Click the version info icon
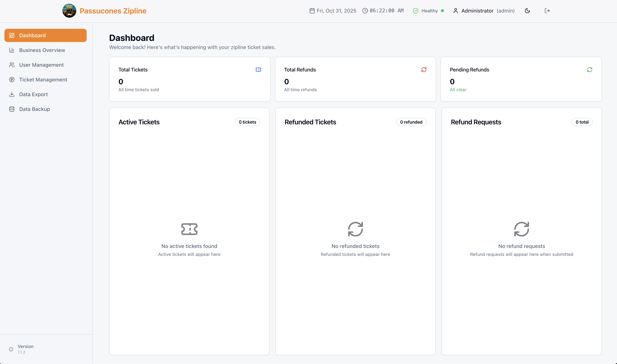Image resolution: width=617 pixels, height=364 pixels. pyautogui.click(x=11, y=349)
